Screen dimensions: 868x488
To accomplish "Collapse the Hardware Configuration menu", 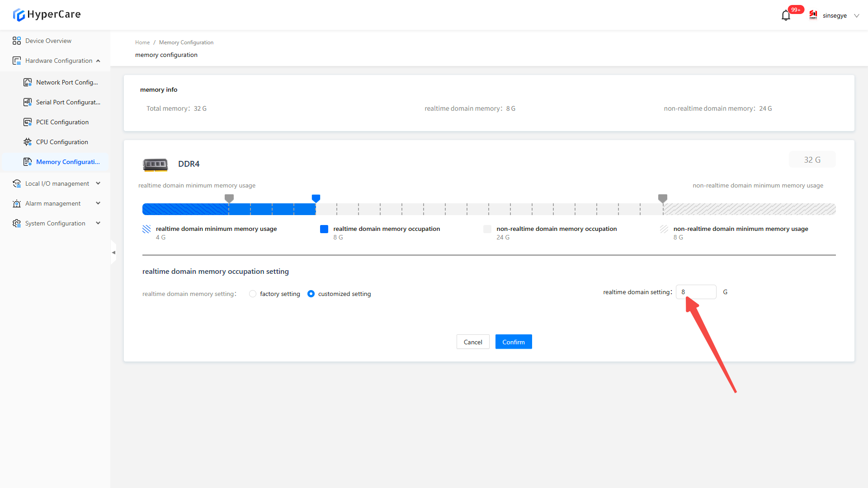I will tap(98, 61).
